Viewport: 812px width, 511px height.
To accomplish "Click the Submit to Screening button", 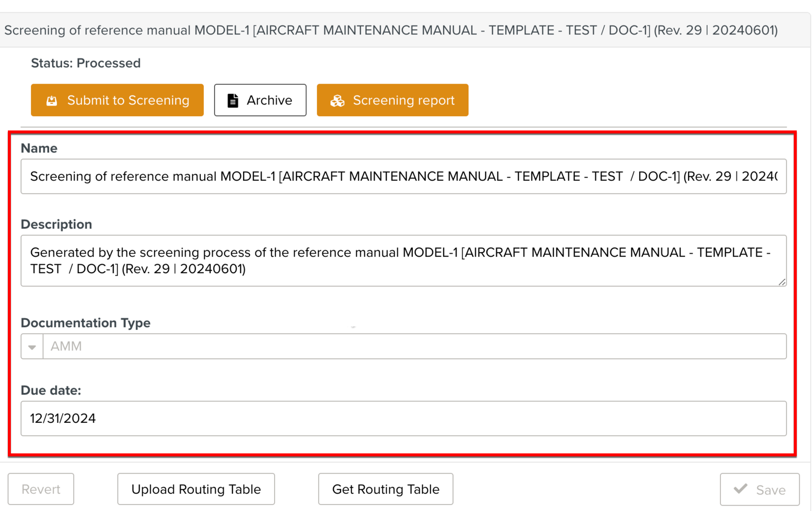I will coord(117,100).
